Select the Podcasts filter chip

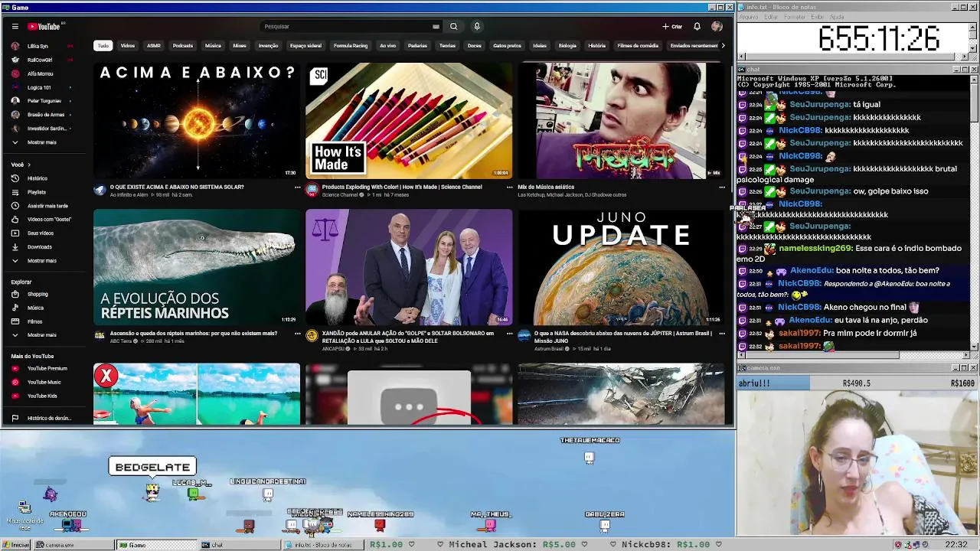point(183,46)
